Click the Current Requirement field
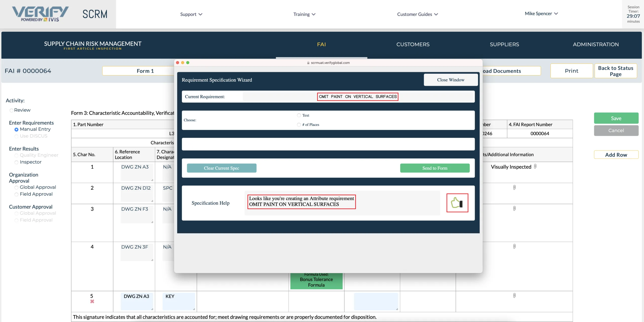Viewport: 644px width, 322px height. [x=358, y=97]
